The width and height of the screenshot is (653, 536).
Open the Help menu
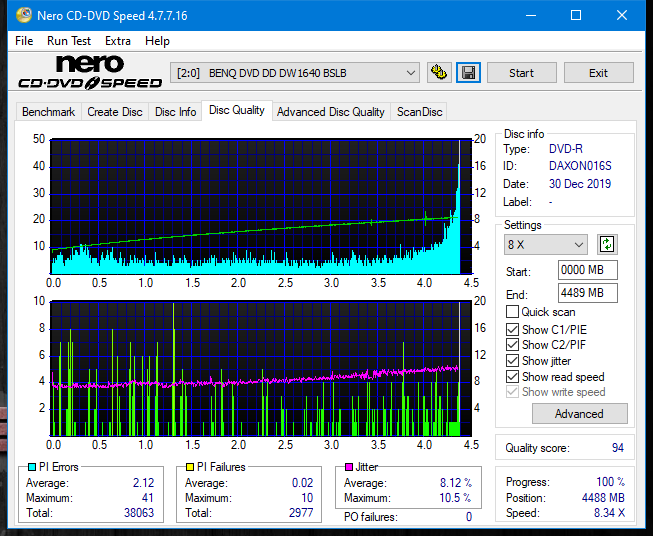(x=157, y=41)
